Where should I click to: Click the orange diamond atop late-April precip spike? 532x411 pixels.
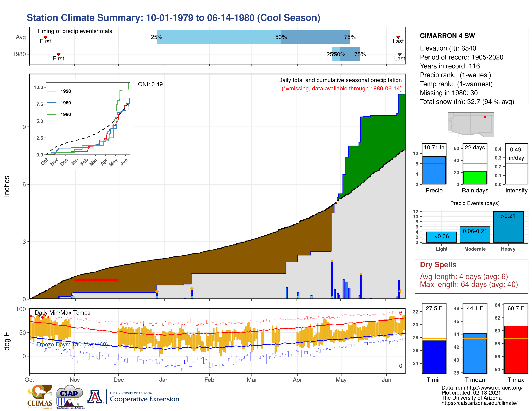click(332, 261)
